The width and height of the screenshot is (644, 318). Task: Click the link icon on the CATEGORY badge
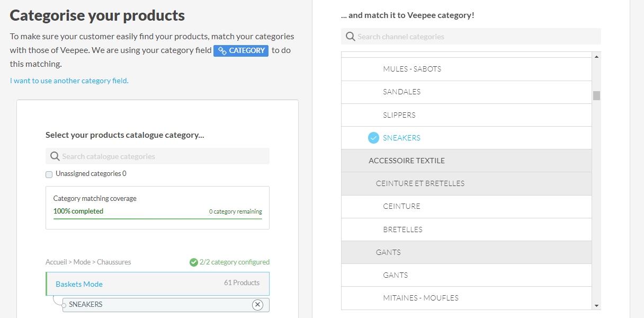click(222, 51)
